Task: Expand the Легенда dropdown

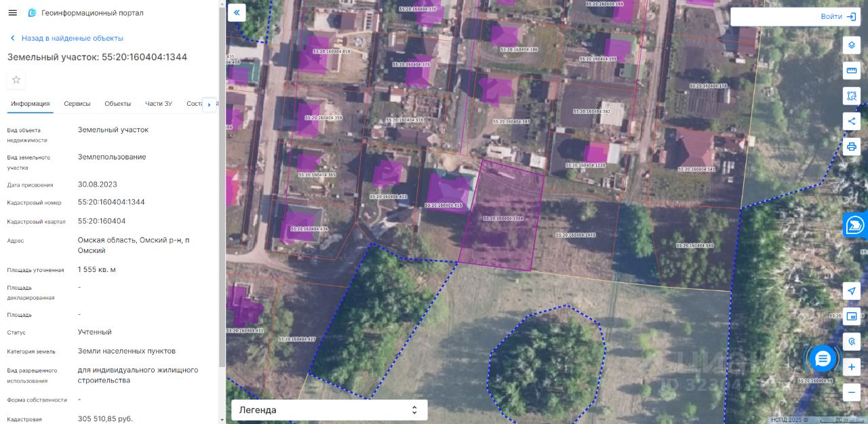Action: coord(330,410)
